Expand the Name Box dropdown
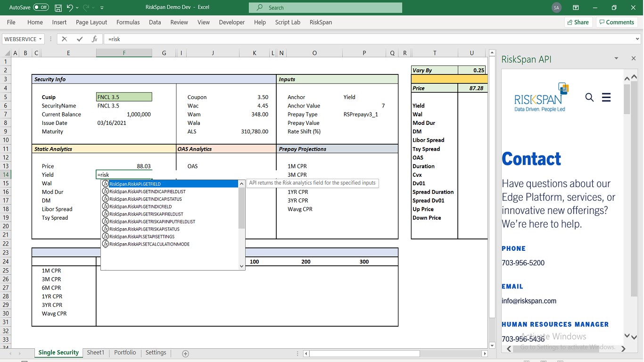This screenshot has height=362, width=644. (41, 39)
